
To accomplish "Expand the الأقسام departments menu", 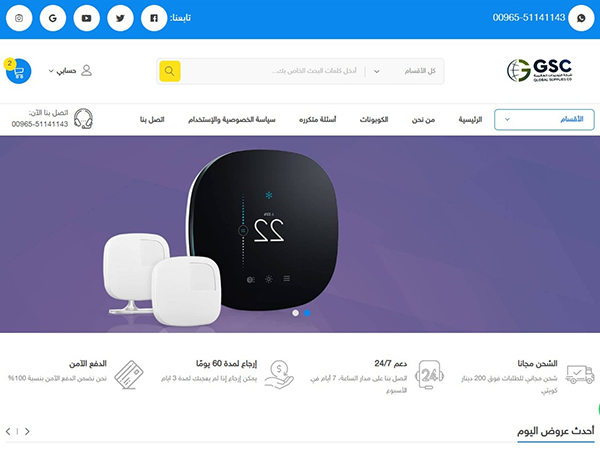I will (x=544, y=120).
